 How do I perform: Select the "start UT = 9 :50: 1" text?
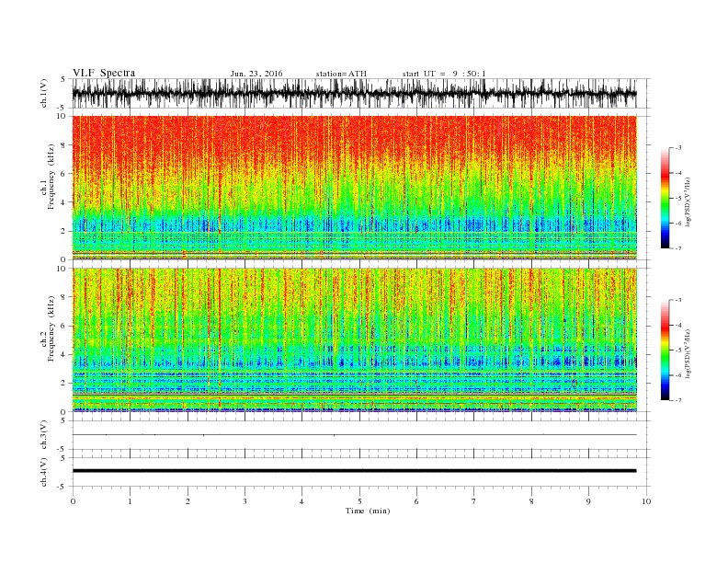tap(444, 74)
